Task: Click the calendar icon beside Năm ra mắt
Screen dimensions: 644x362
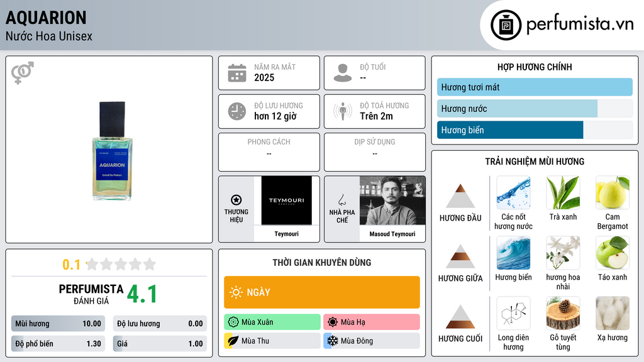Action: [x=237, y=73]
